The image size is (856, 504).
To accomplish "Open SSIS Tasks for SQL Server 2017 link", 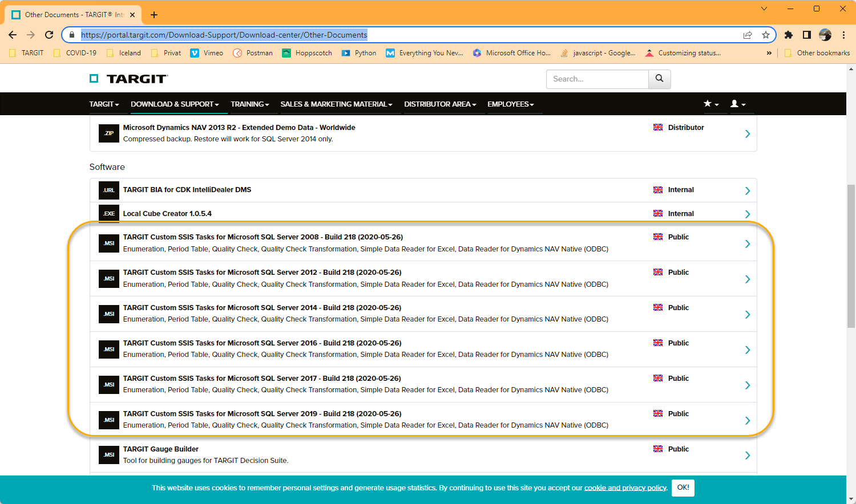I will click(262, 379).
